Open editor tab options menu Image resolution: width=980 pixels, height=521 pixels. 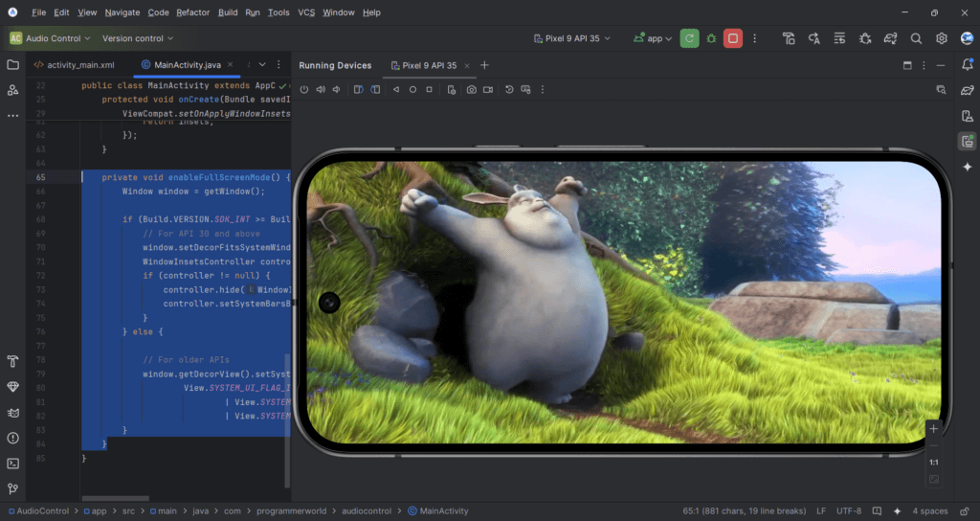click(x=278, y=64)
